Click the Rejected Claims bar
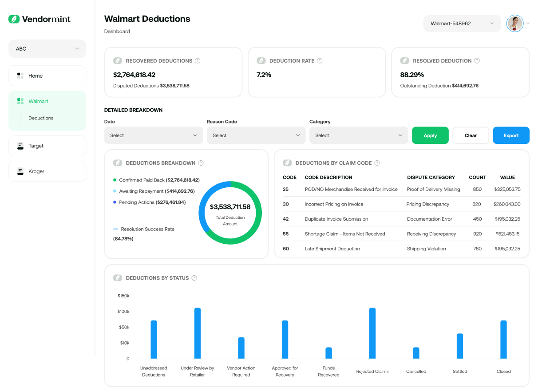 [x=372, y=333]
